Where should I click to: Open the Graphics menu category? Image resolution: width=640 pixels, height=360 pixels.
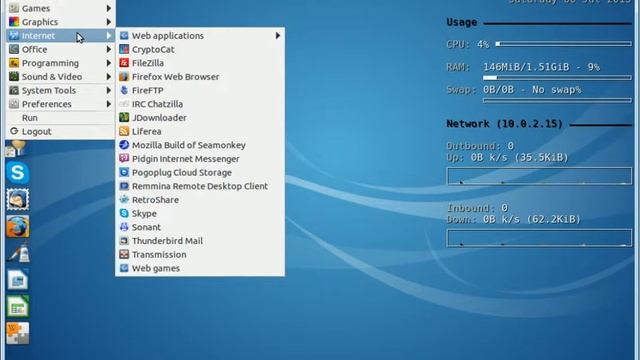(x=60, y=22)
